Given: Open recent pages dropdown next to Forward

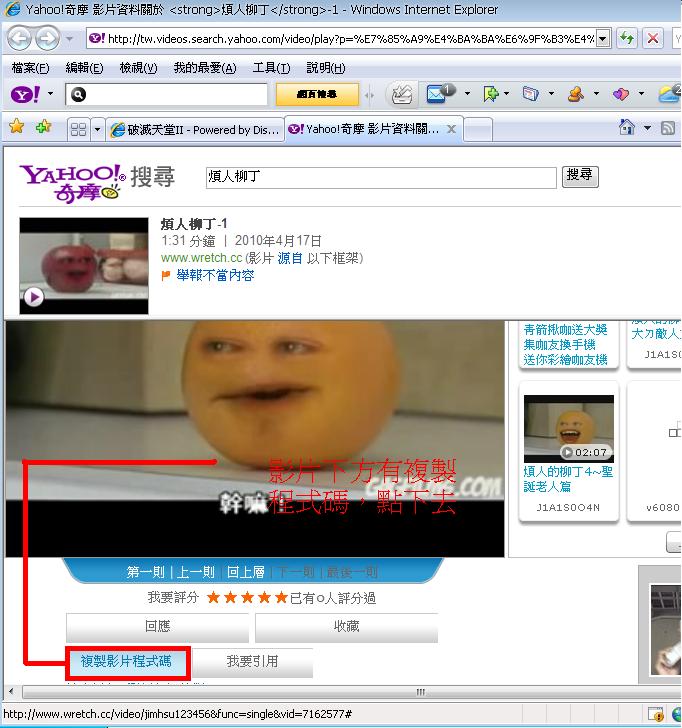Looking at the screenshot, I should click(70, 39).
